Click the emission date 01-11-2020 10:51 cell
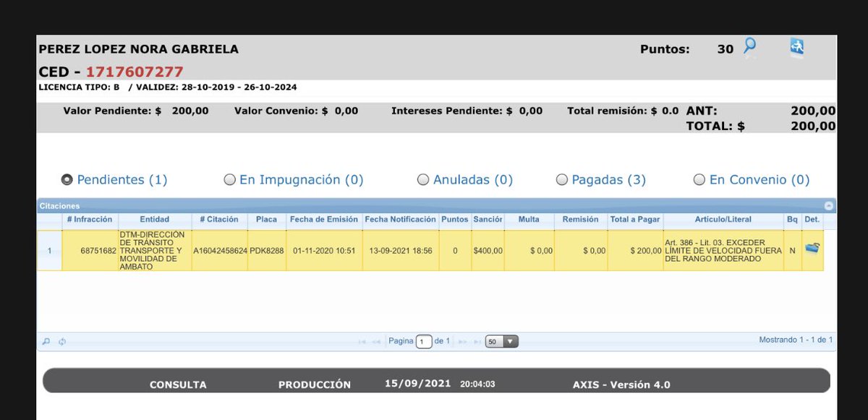The image size is (868, 420). pyautogui.click(x=324, y=251)
